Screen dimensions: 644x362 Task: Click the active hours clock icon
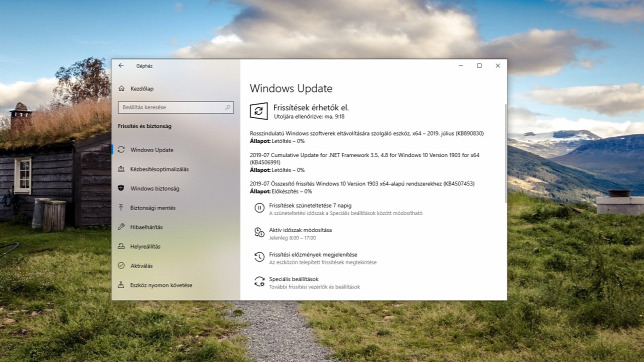(x=259, y=233)
